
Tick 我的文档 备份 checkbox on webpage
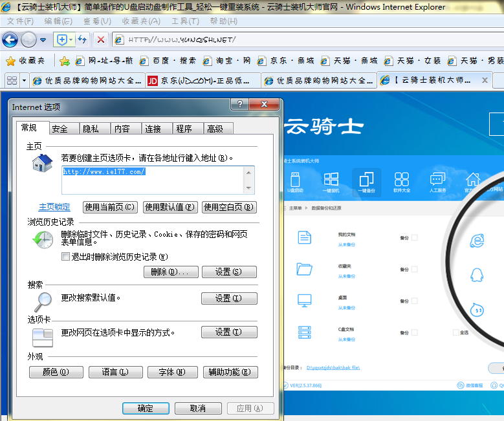[414, 238]
